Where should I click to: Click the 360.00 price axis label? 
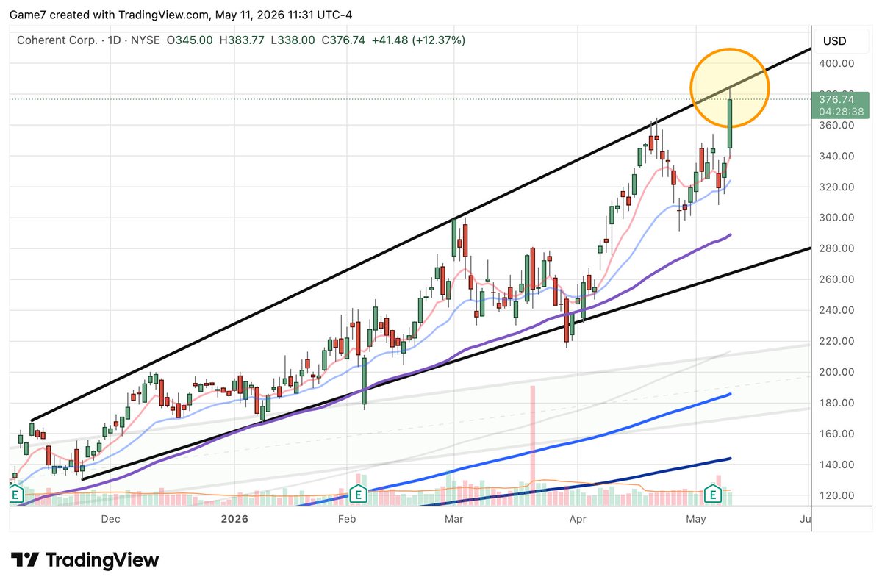click(836, 126)
